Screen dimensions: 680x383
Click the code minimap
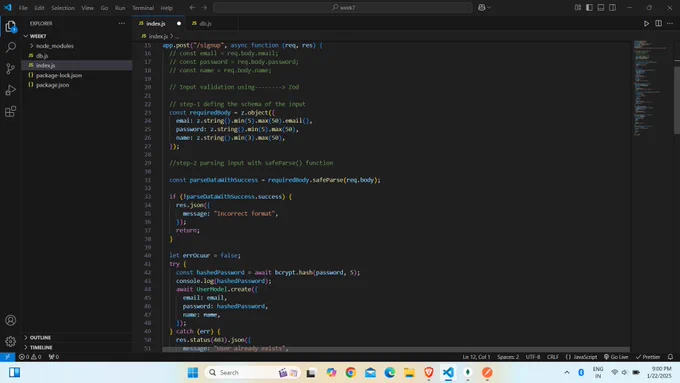(651, 87)
